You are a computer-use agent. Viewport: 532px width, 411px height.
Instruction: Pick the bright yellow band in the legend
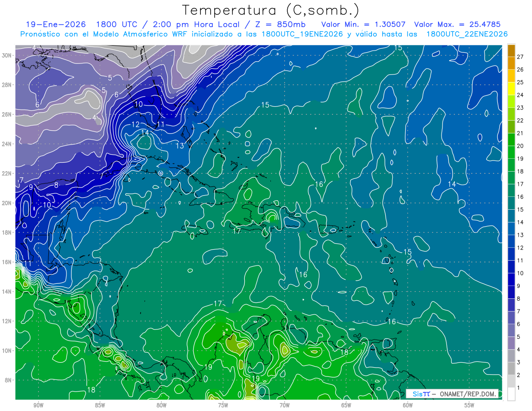point(511,89)
